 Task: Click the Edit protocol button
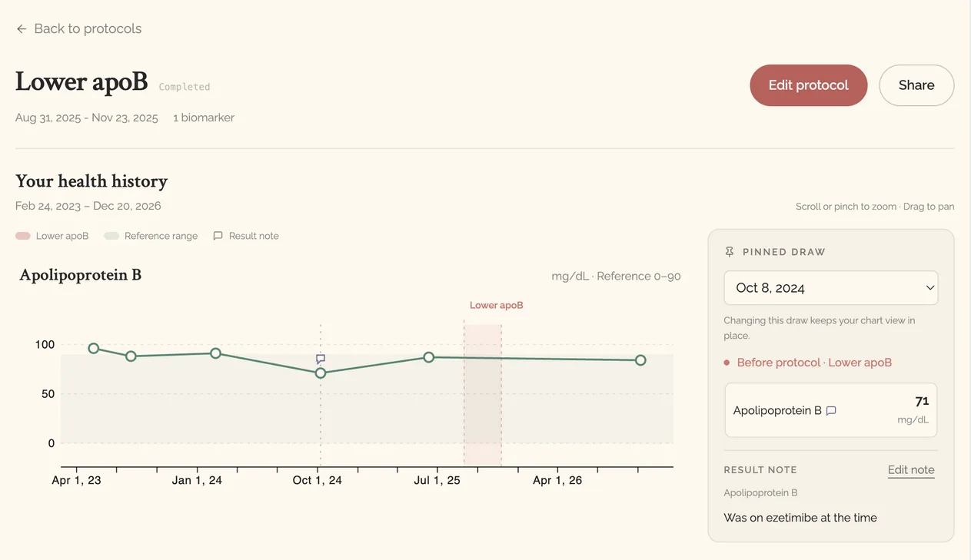809,85
